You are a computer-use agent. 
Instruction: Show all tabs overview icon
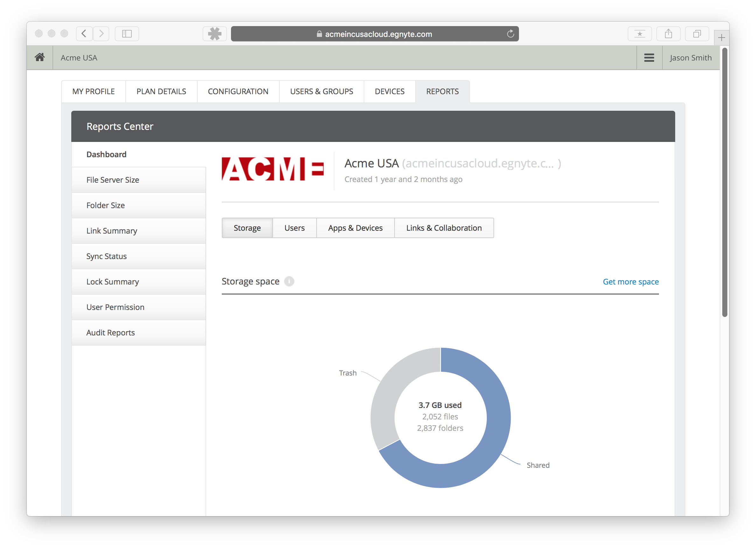click(x=697, y=34)
